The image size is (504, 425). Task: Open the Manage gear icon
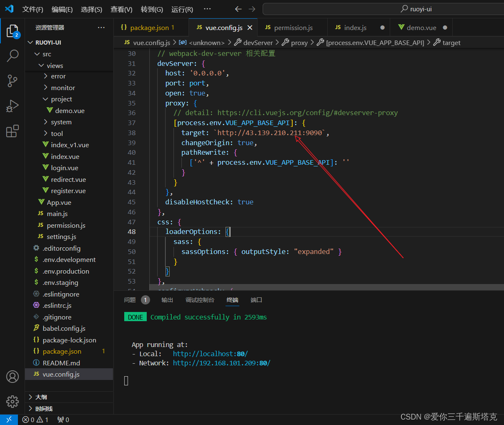[x=13, y=401]
